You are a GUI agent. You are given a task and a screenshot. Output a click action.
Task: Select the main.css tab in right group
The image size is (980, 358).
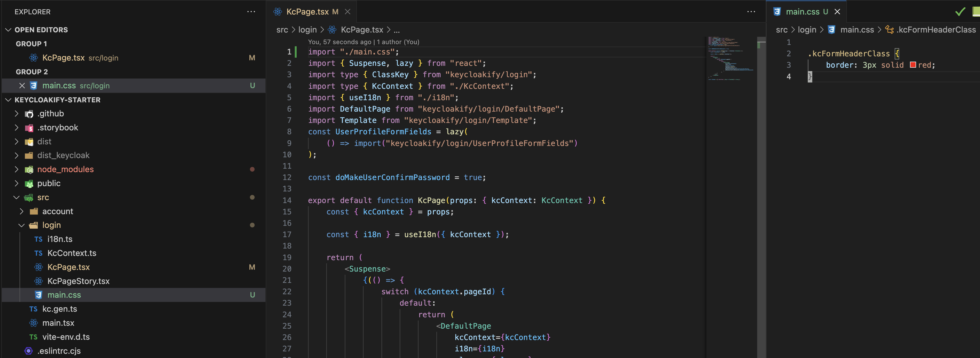click(x=802, y=12)
